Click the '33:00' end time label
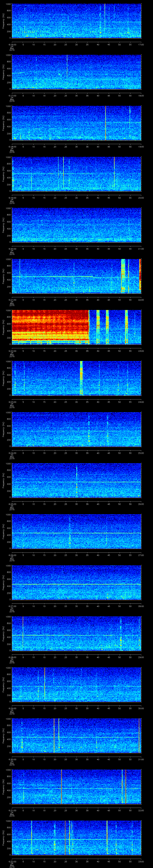The width and height of the screenshot is (153, 868). (x=141, y=861)
